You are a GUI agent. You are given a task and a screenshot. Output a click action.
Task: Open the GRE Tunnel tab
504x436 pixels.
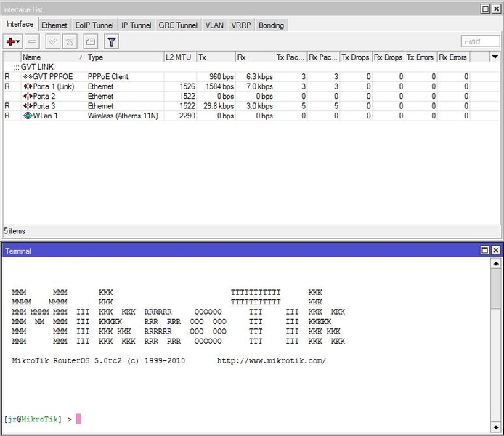178,25
